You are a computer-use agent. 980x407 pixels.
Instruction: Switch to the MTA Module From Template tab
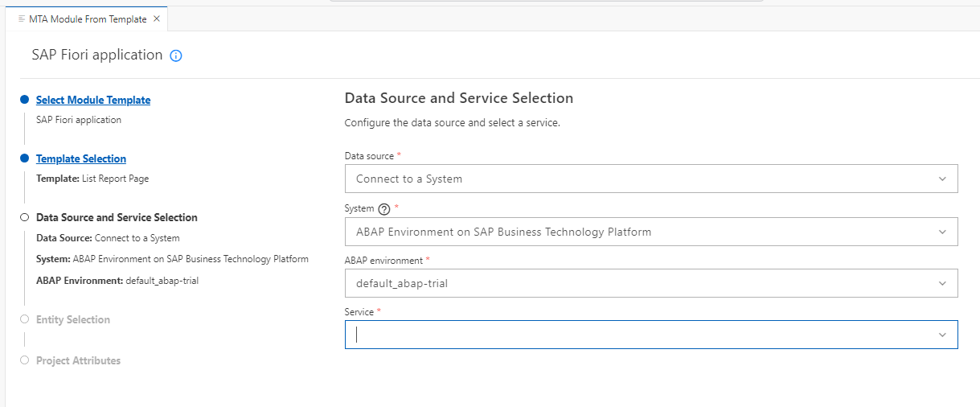point(88,18)
